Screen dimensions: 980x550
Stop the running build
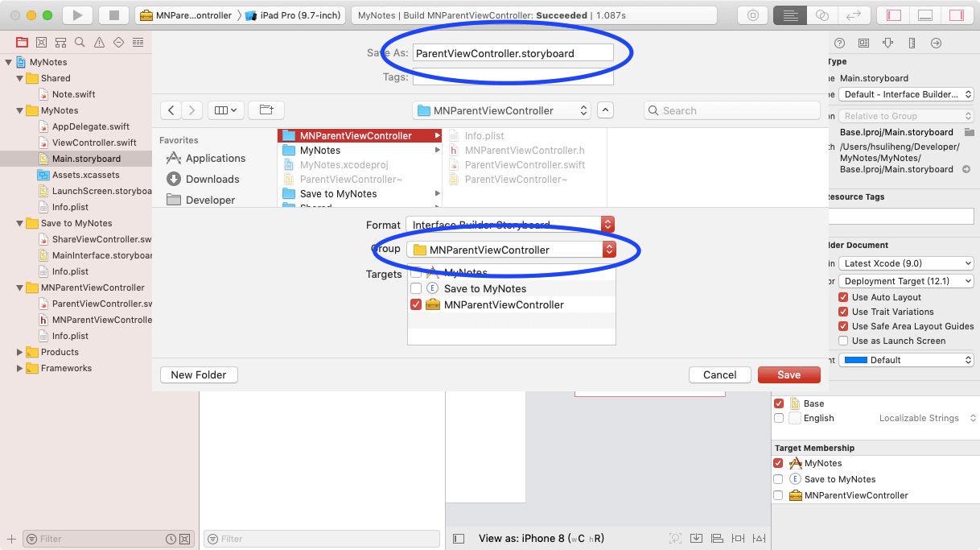click(113, 15)
